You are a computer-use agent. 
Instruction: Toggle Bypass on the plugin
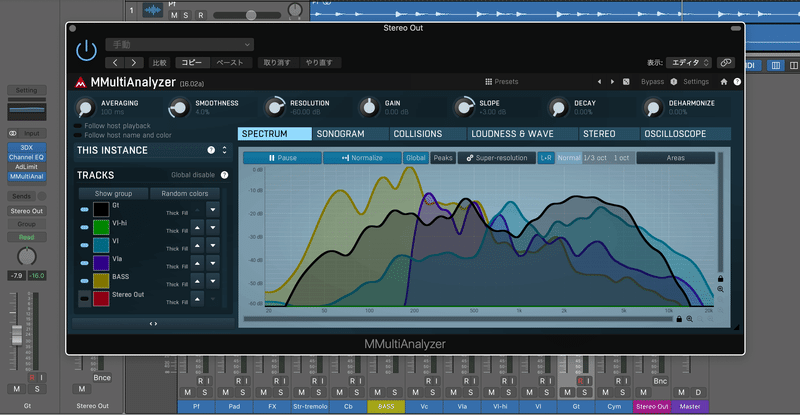[x=653, y=82]
